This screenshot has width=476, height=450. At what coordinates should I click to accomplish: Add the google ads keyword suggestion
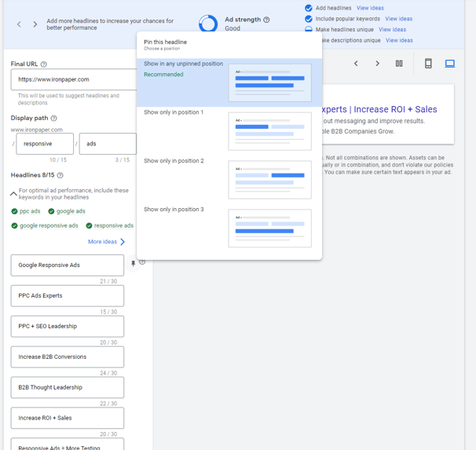[67, 211]
